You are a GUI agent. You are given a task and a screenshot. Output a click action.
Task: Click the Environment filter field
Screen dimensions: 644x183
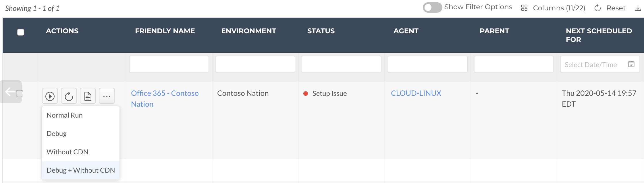point(255,64)
